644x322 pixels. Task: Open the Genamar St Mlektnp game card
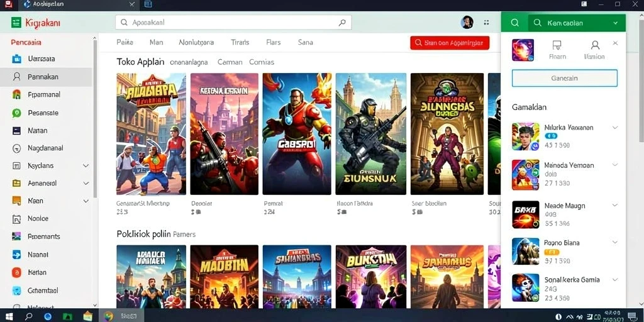151,134
